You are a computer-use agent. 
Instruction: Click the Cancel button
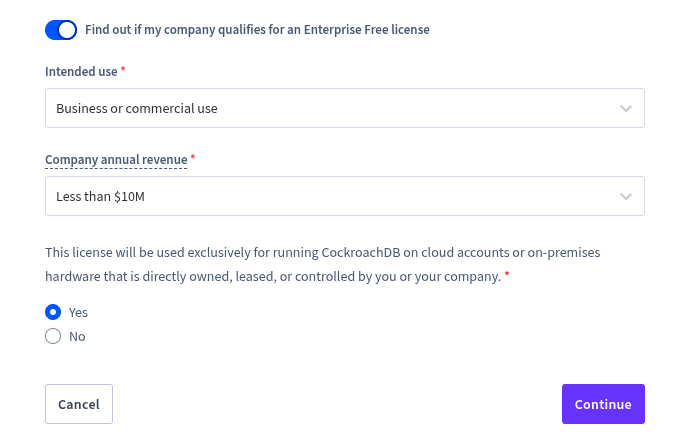(x=79, y=404)
